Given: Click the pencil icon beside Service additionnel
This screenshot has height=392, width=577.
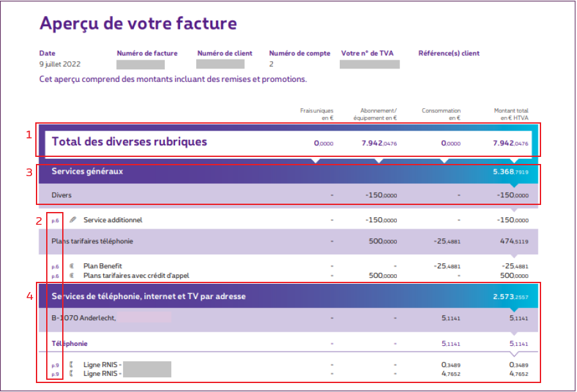Looking at the screenshot, I should 72,219.
